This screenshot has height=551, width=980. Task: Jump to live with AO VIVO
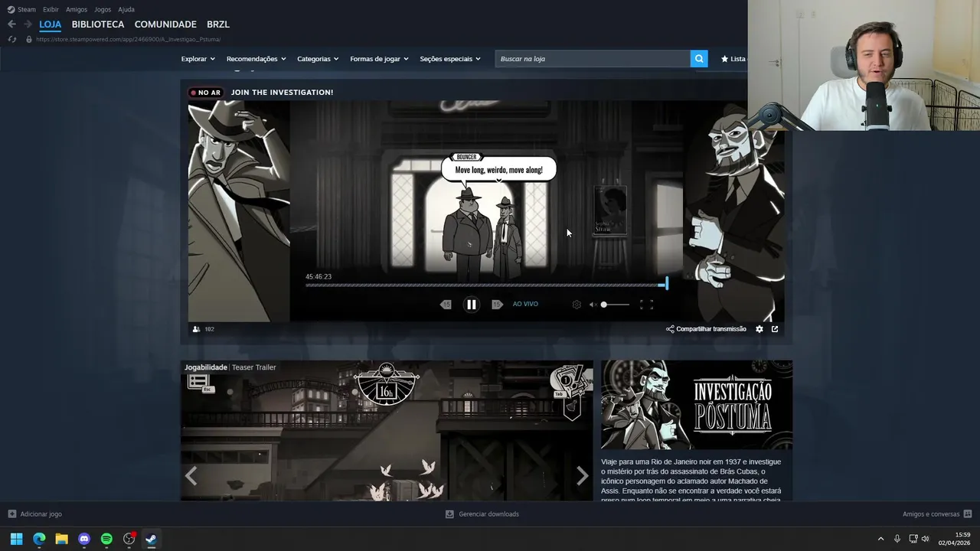[525, 305]
